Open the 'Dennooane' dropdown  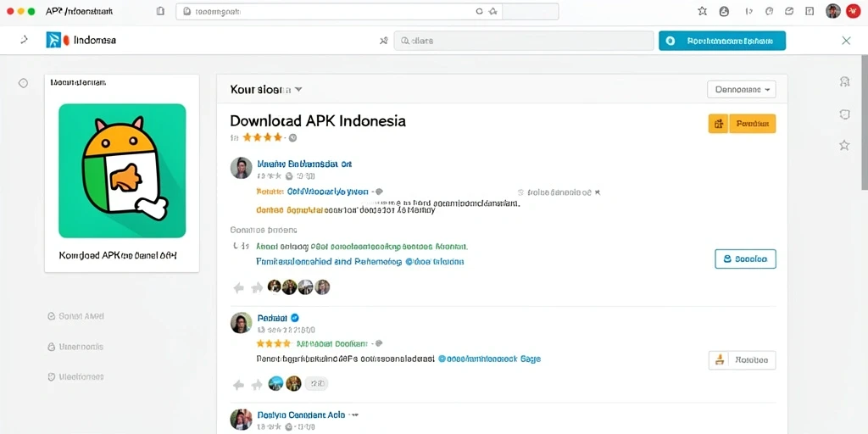[742, 89]
